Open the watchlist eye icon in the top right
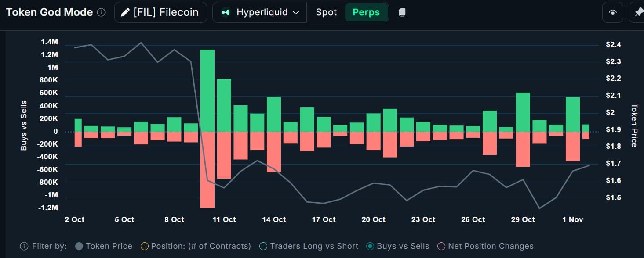The height and width of the screenshot is (258, 644). [613, 12]
